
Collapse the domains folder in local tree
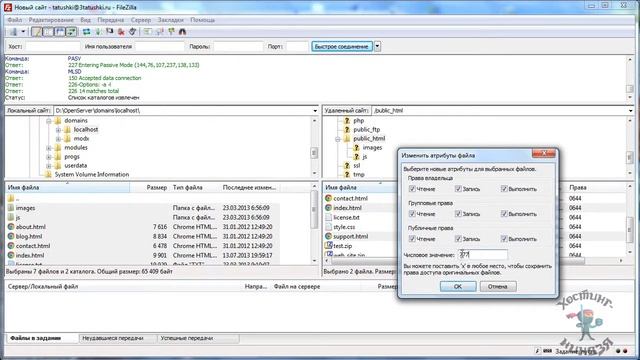coord(49,121)
